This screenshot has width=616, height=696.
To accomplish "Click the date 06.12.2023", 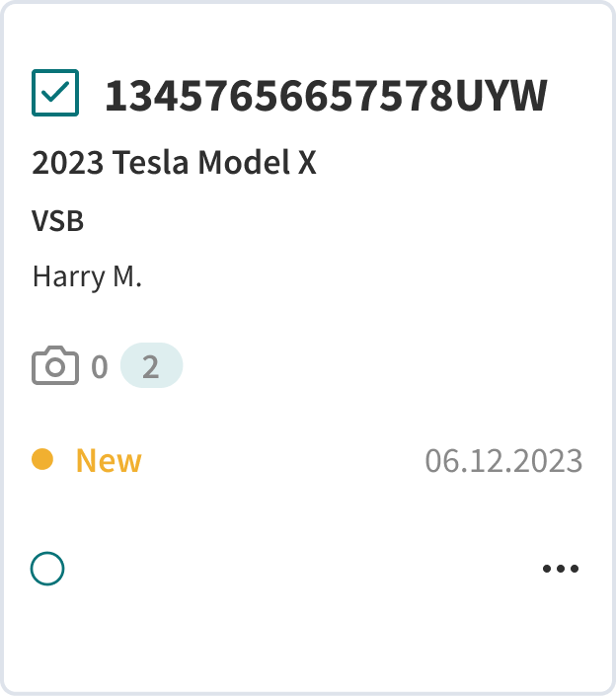I will pyautogui.click(x=503, y=461).
